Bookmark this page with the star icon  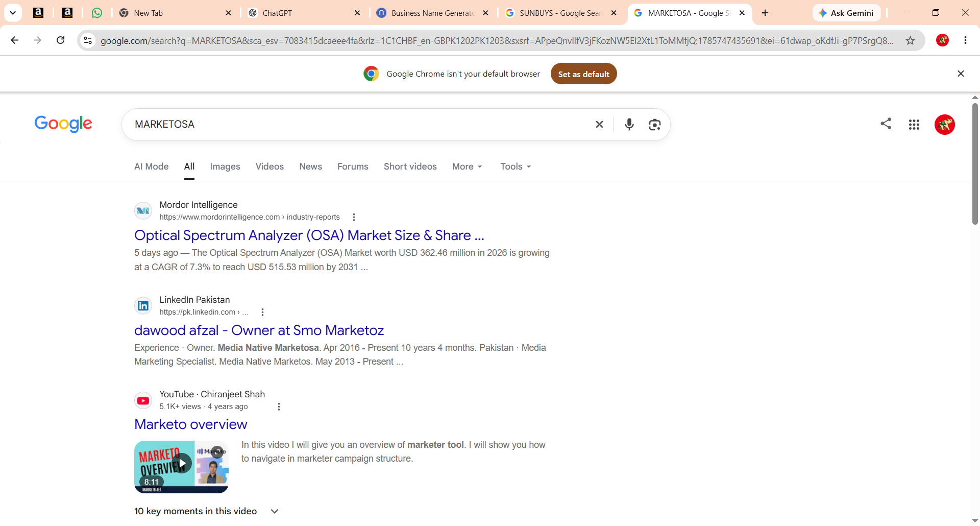[x=911, y=40]
